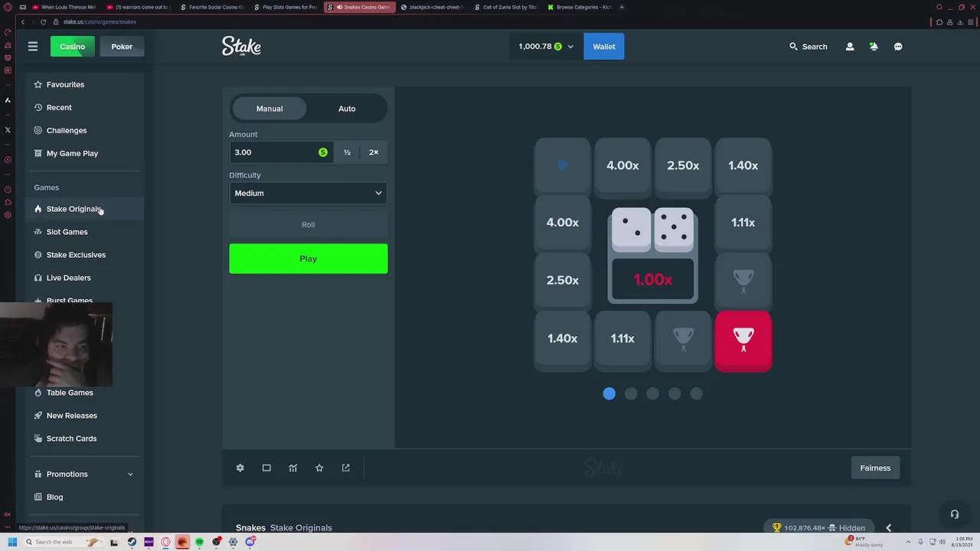Open the user profile icon
The image size is (980, 551).
coord(849,47)
